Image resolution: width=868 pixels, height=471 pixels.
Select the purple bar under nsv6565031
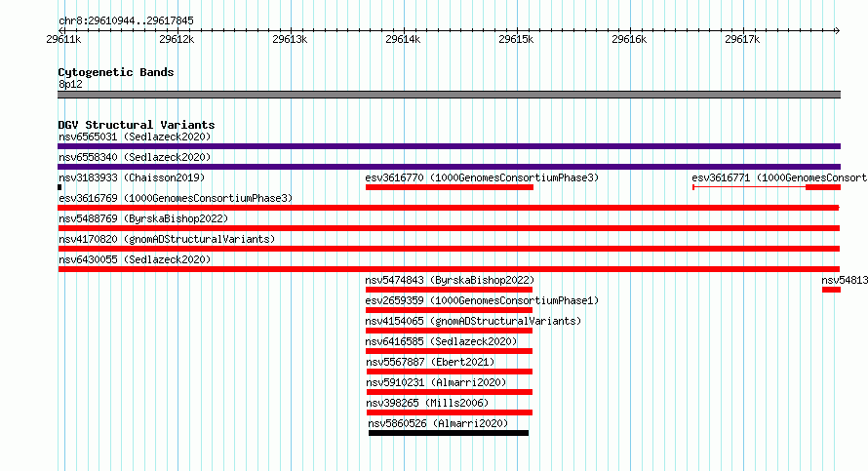pyautogui.click(x=449, y=146)
